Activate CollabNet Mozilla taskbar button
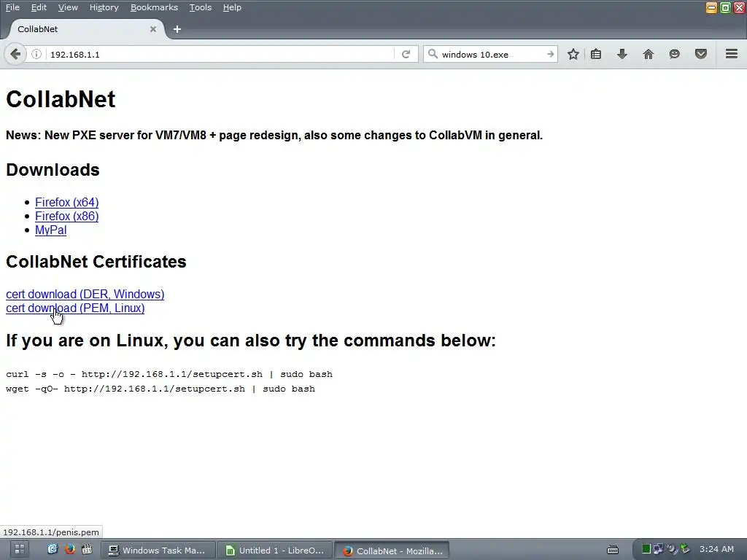The image size is (747, 560). pos(392,551)
